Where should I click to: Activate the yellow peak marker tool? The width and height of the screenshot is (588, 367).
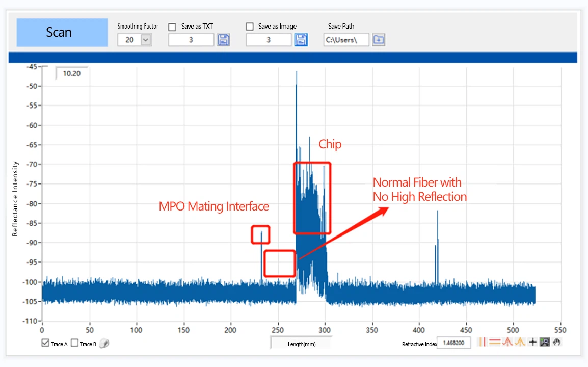pos(520,342)
